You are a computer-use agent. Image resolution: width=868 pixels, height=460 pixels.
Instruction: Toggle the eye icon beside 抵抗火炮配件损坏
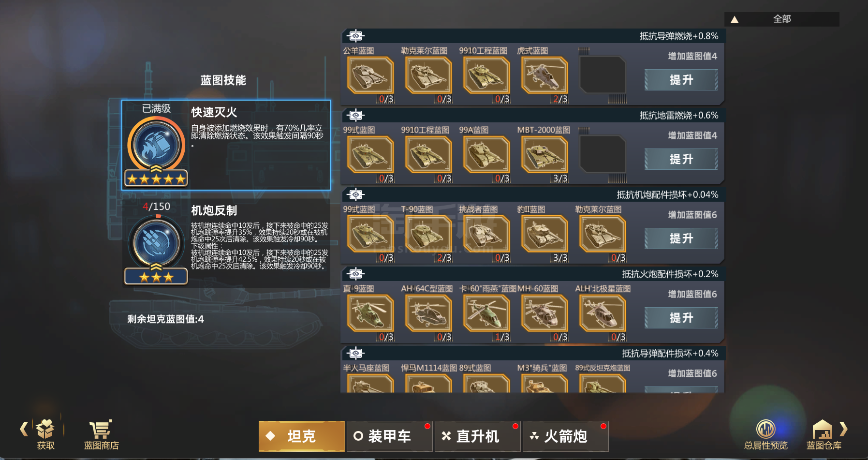pyautogui.click(x=355, y=274)
